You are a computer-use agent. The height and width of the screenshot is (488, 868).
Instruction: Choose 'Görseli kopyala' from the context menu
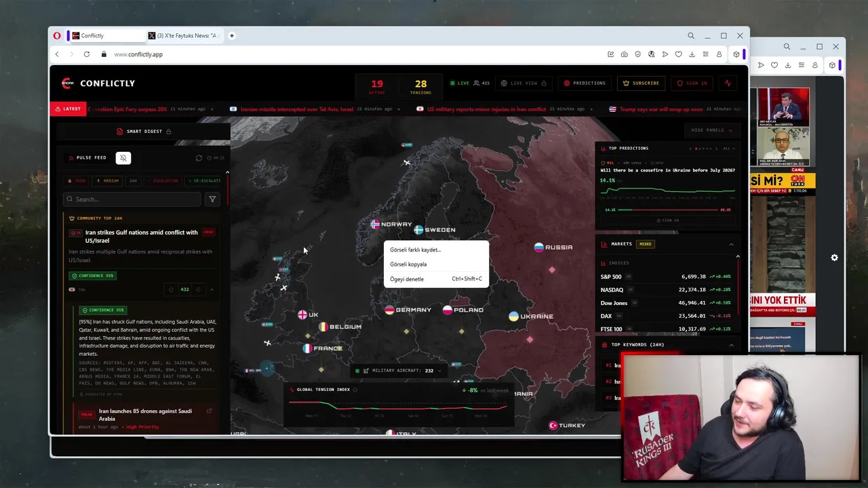[x=436, y=264]
